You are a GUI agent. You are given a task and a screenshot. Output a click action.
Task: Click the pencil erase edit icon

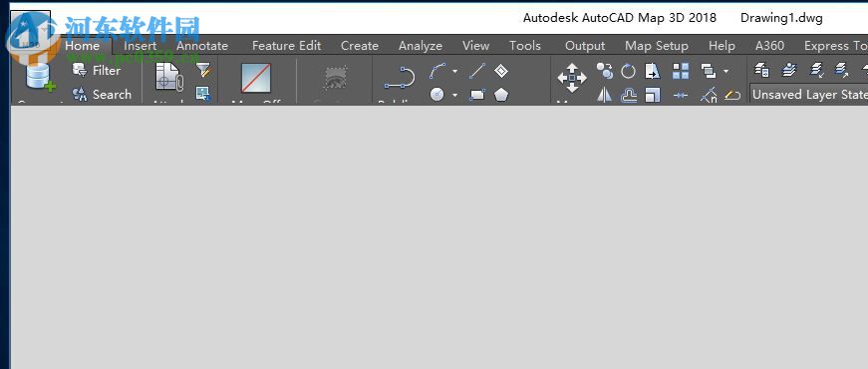pos(732,96)
